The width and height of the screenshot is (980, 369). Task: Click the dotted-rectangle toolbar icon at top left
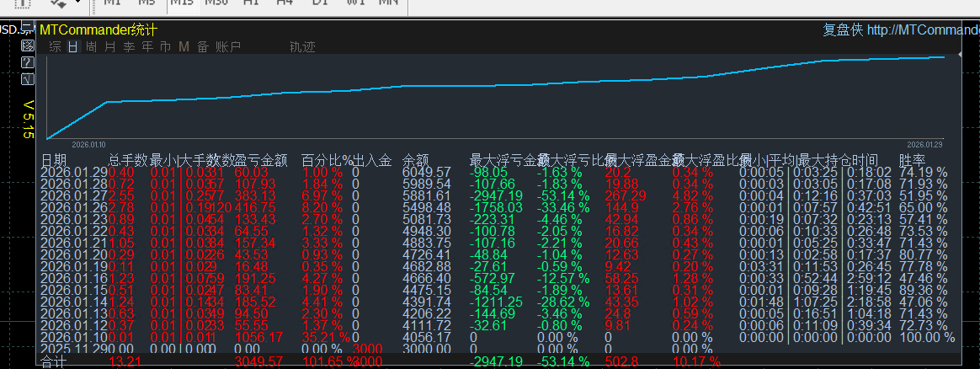[x=23, y=3]
